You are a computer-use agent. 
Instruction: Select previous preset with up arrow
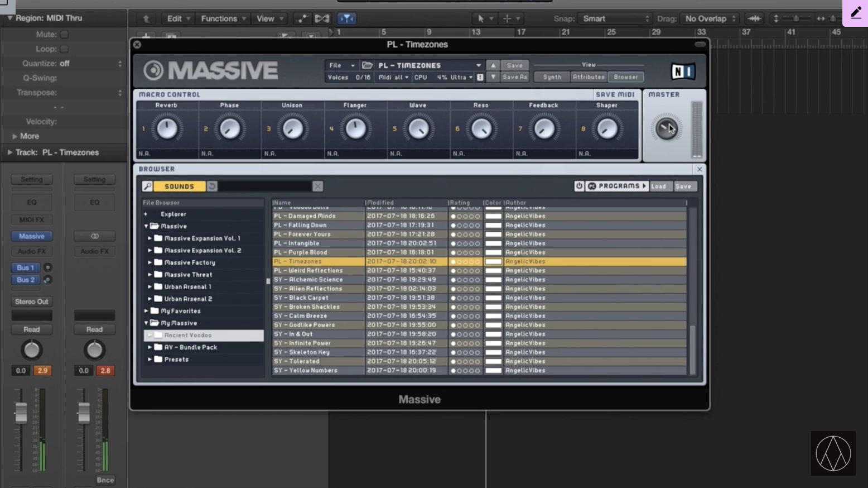(493, 65)
